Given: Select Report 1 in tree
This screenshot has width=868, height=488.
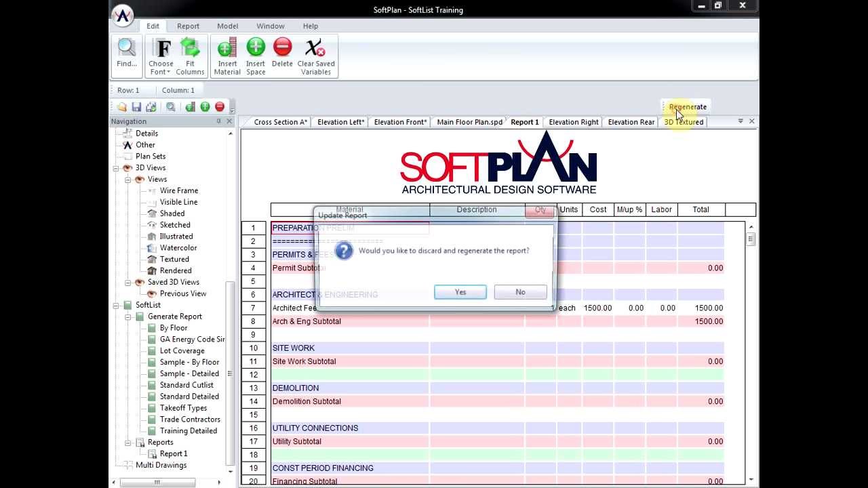Looking at the screenshot, I should pos(174,454).
